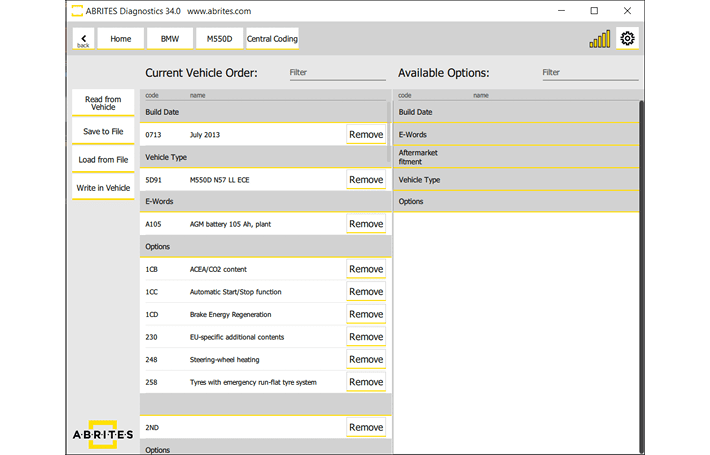Click Save to File button

(103, 131)
